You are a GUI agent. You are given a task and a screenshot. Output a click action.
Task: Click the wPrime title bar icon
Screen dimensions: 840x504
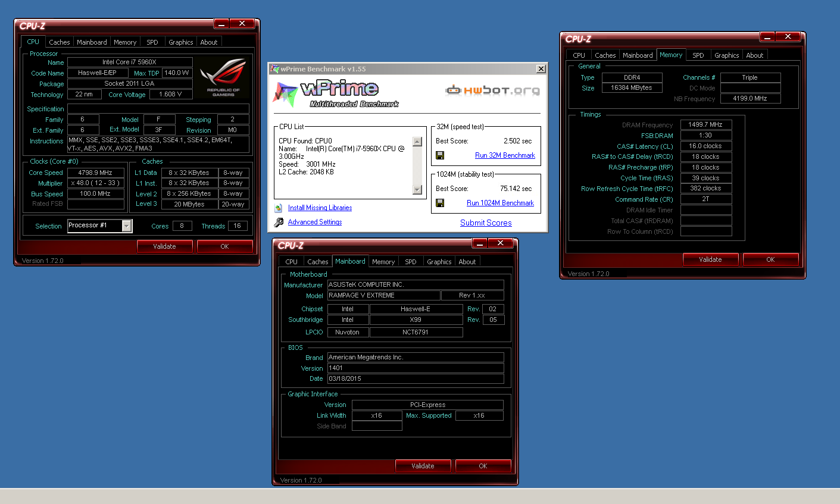(x=274, y=69)
